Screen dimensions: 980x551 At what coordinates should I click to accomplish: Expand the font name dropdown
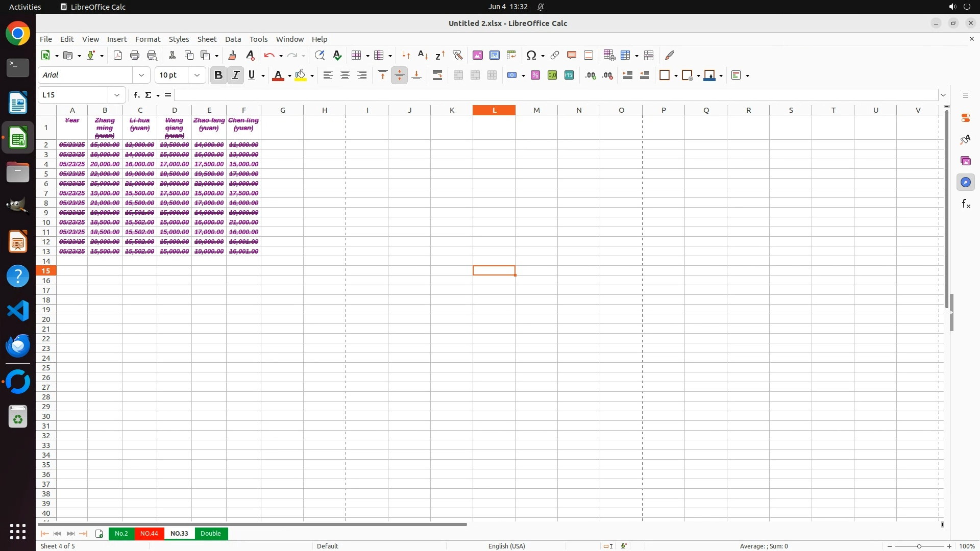tap(141, 75)
